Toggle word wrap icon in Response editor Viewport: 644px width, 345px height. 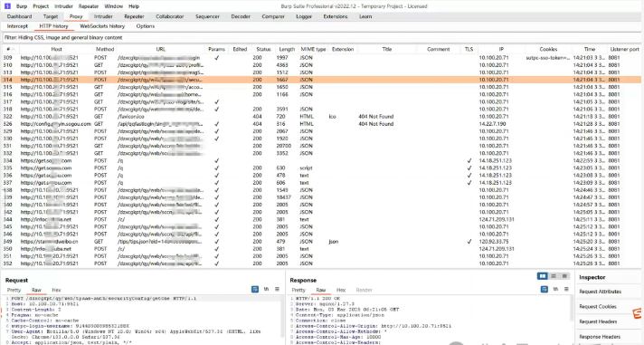tap(545, 290)
